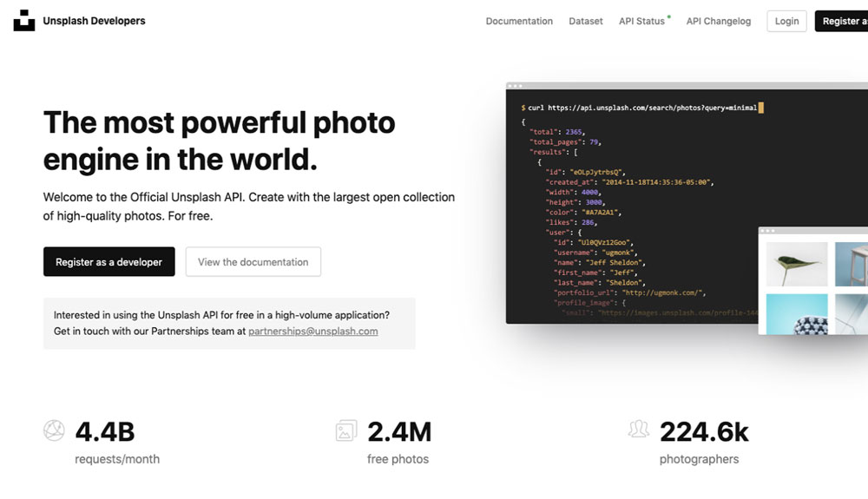Open the Unsplash Developers home link
Image resolution: width=868 pixels, height=499 pixels.
click(94, 21)
